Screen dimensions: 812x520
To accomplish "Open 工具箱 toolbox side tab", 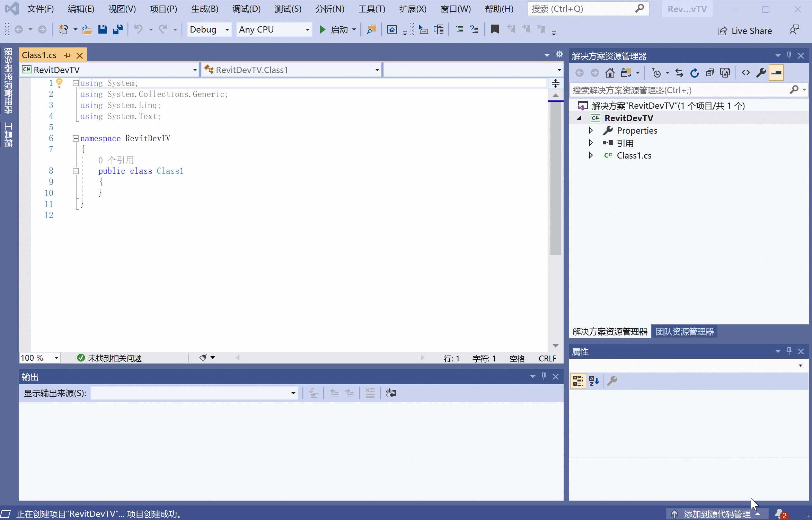I will [x=8, y=134].
